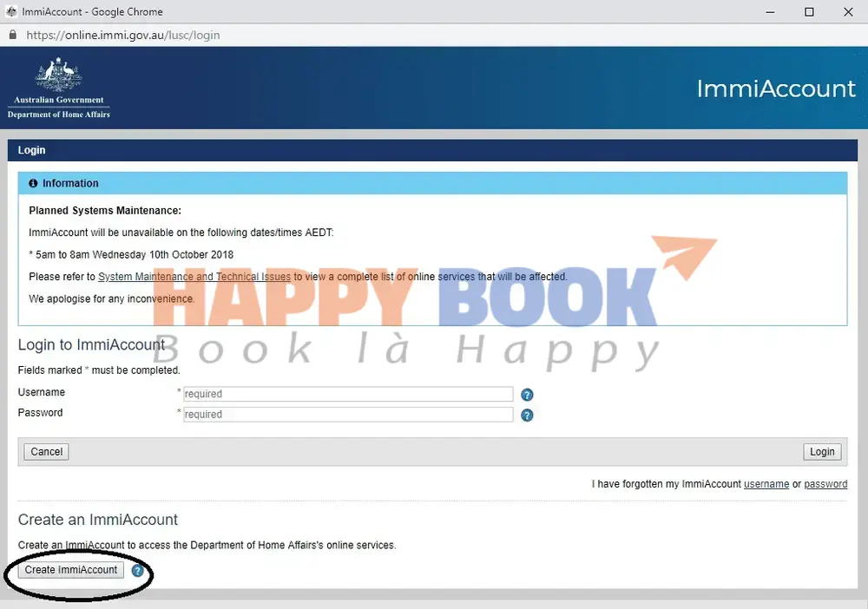
Task: Click the Australian Government crest logo
Action: 58,75
